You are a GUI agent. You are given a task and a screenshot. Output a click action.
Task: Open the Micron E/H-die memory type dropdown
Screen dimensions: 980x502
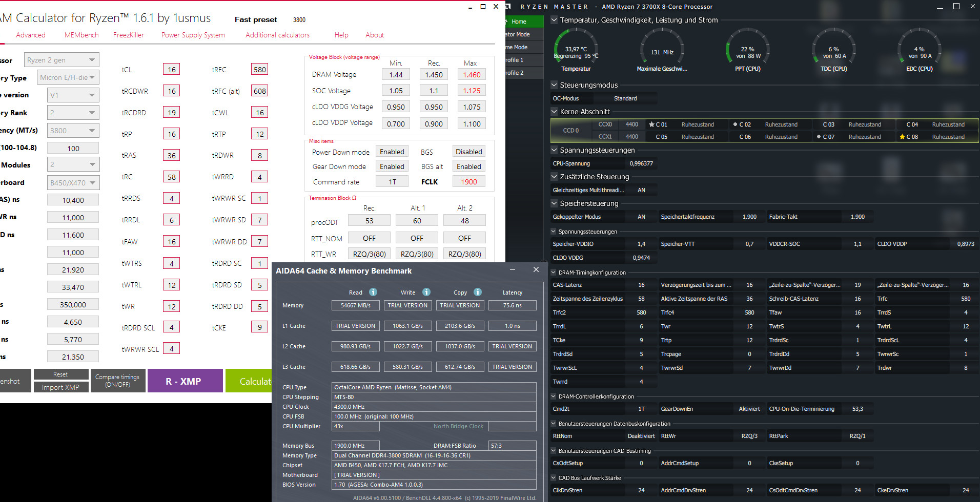click(x=68, y=77)
